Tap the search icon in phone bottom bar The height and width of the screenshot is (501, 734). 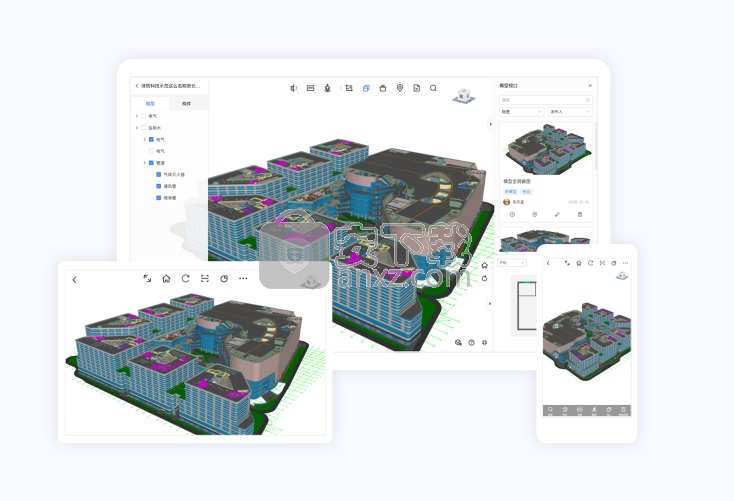(550, 410)
